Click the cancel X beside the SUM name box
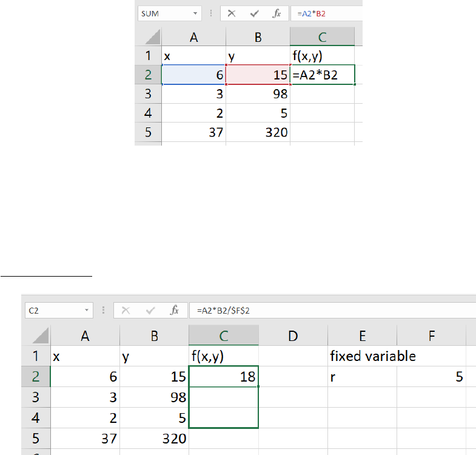 click(x=232, y=13)
